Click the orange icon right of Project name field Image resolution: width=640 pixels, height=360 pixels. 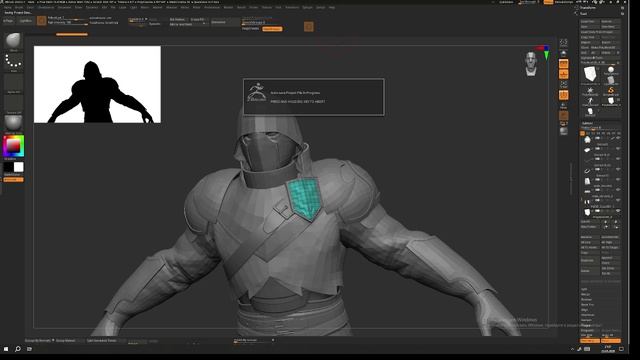(x=309, y=27)
